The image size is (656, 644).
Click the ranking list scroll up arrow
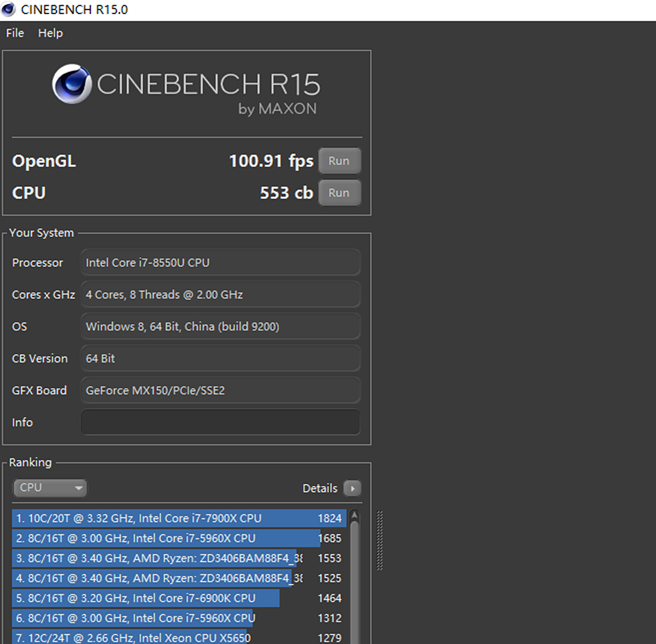coord(354,515)
